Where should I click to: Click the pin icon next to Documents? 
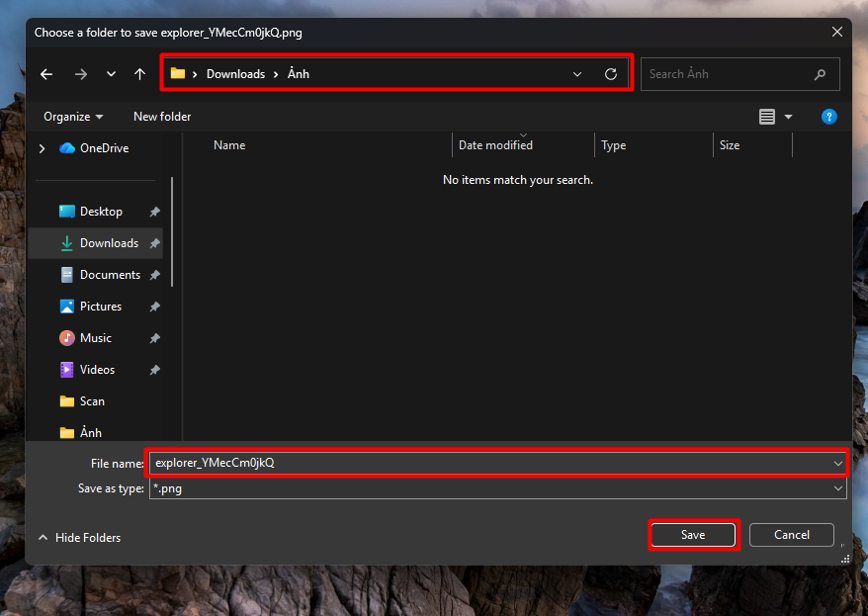(x=155, y=275)
